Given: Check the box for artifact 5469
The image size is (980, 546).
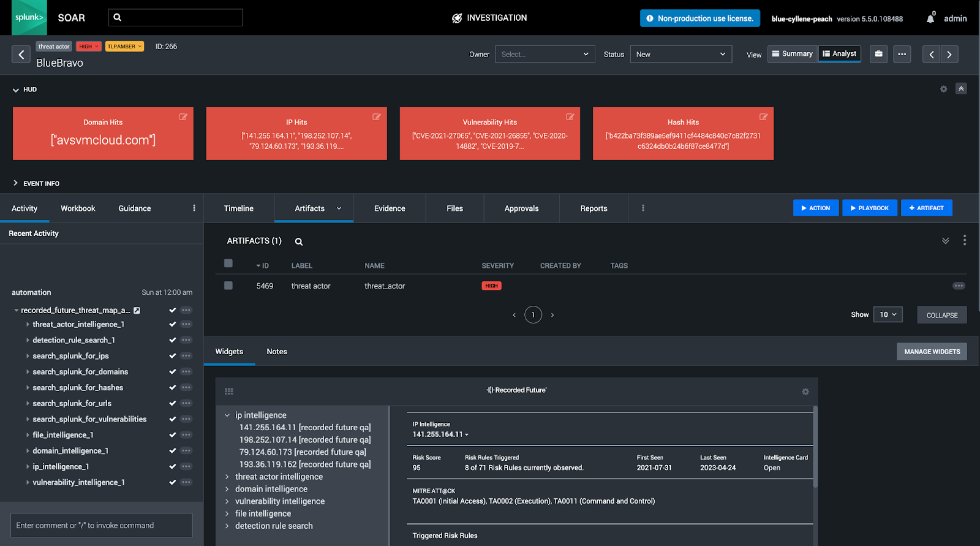Looking at the screenshot, I should point(228,286).
